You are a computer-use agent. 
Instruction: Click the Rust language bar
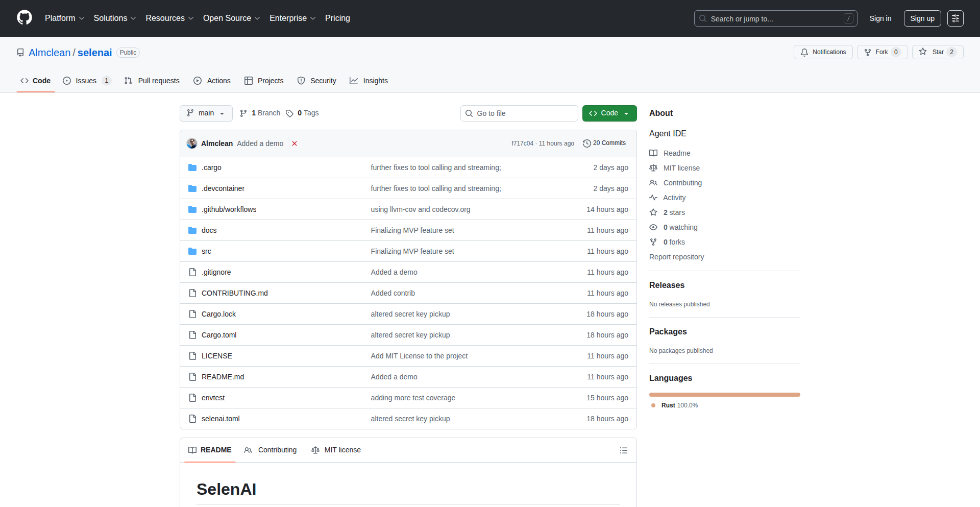tap(725, 395)
